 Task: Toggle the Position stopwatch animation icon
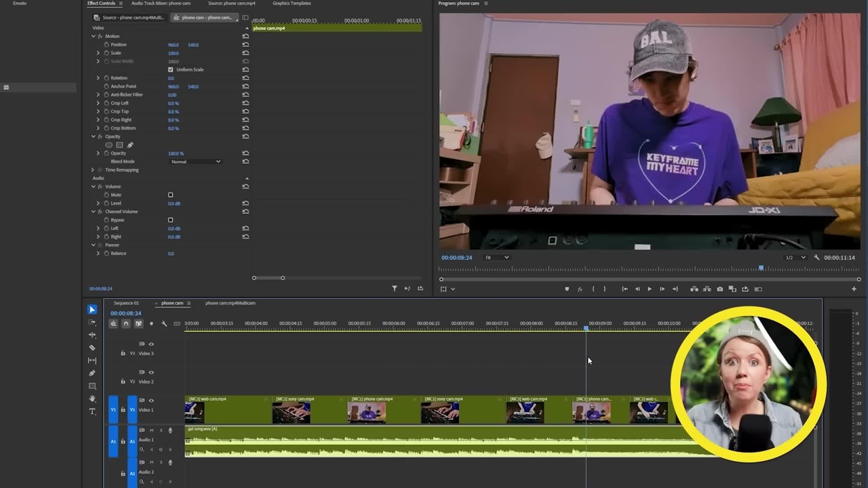tap(106, 45)
